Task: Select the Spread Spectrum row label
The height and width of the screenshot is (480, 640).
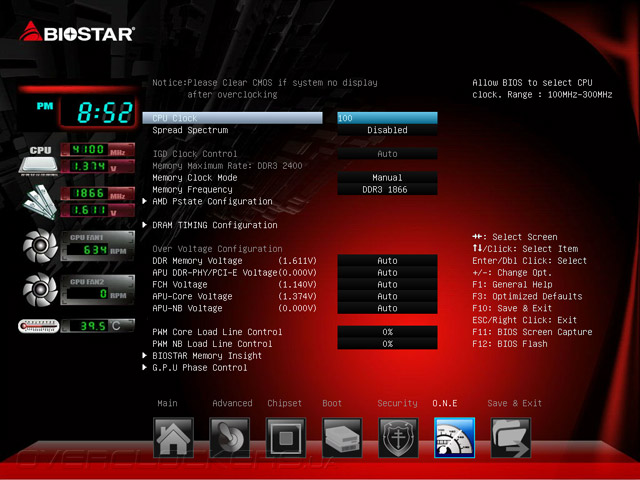Action: pos(190,130)
